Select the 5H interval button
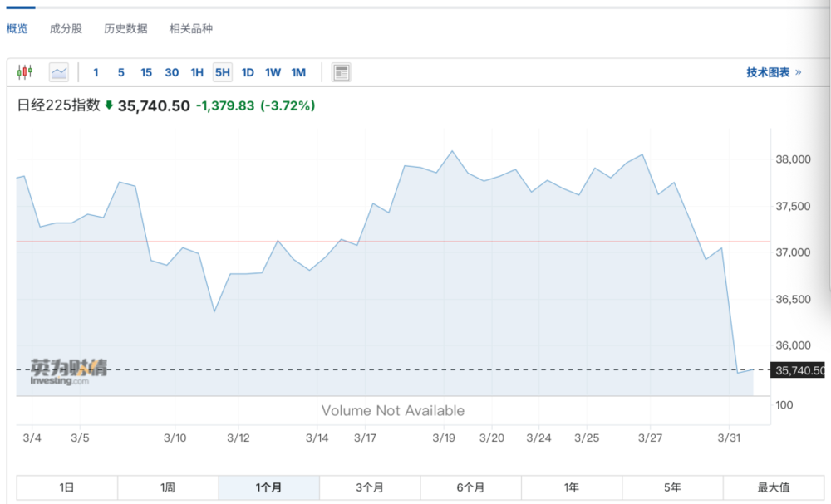The image size is (831, 504). point(222,72)
